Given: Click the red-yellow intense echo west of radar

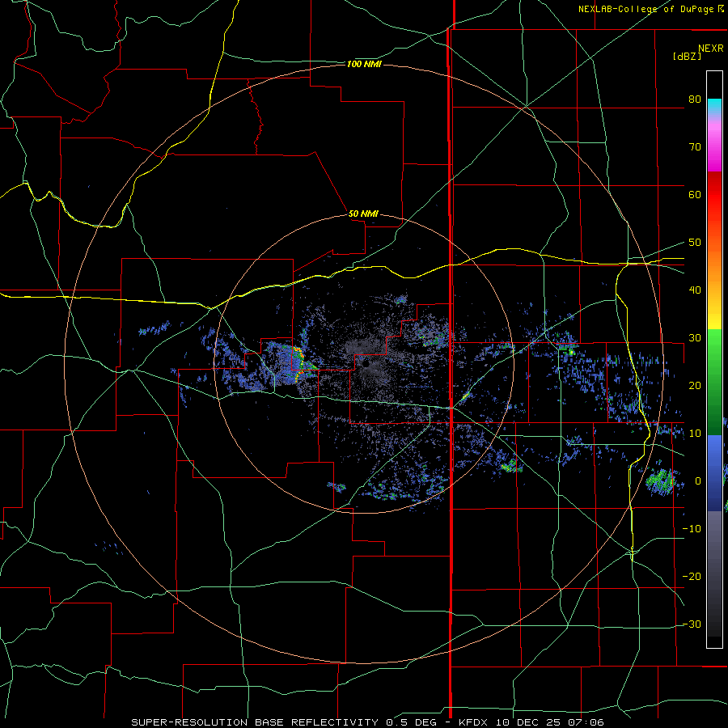Looking at the screenshot, I should [300, 363].
